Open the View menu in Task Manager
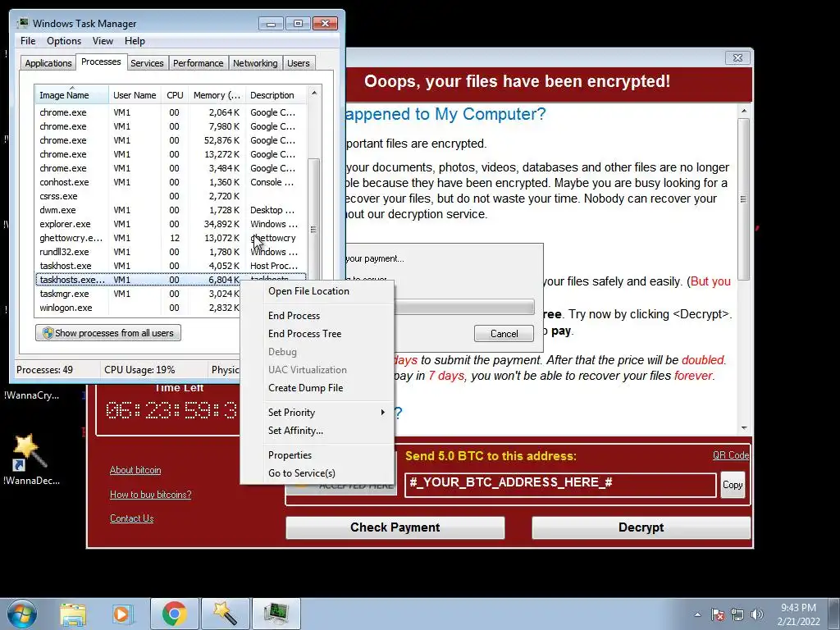 tap(103, 41)
